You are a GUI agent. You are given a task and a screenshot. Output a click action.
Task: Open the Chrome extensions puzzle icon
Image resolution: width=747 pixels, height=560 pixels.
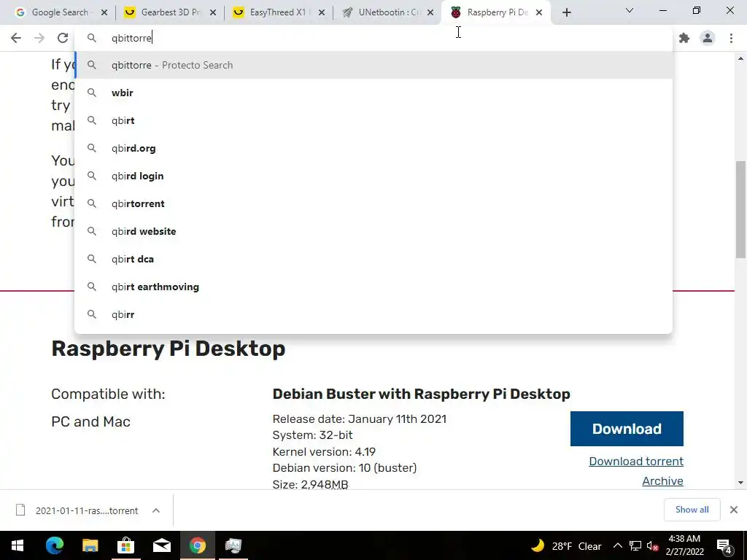(684, 38)
